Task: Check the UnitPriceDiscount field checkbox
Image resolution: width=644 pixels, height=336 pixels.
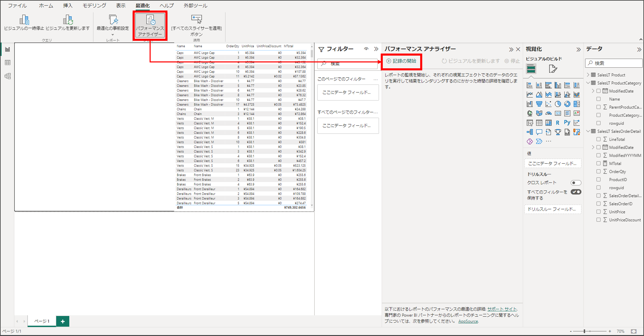Action: click(x=599, y=220)
